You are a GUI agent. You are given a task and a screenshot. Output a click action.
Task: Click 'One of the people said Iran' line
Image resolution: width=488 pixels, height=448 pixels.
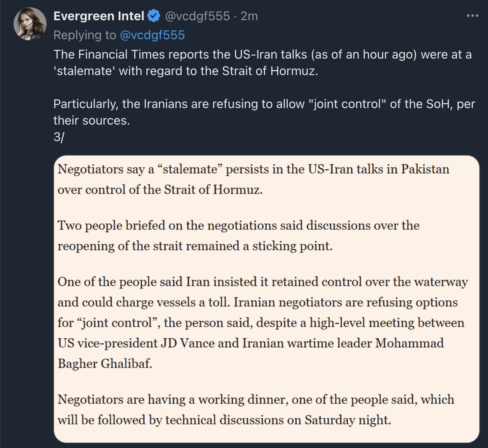click(262, 282)
